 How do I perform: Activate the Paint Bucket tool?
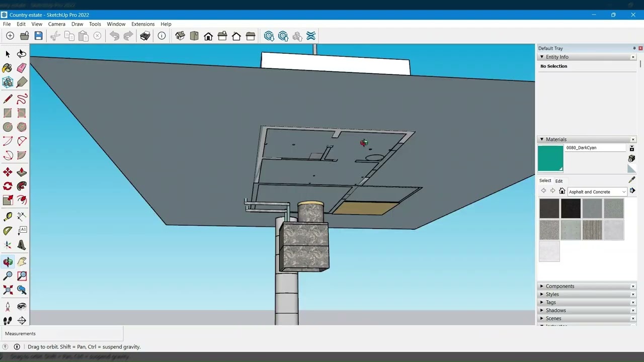point(8,68)
